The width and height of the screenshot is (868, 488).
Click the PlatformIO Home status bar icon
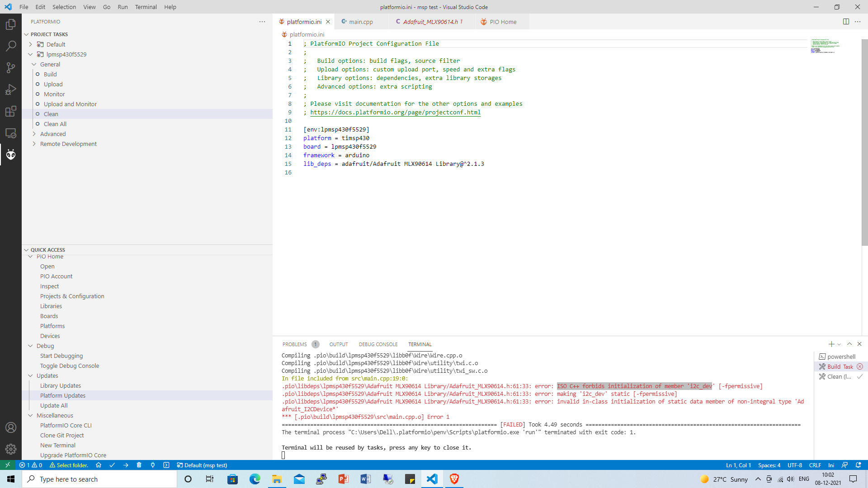99,465
